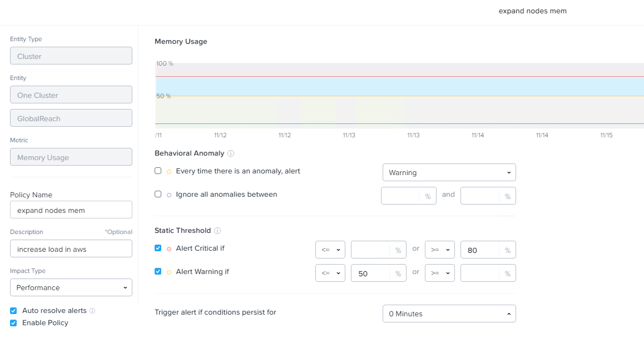The width and height of the screenshot is (644, 348).
Task: Click the empty Warning >= threshold field
Action: (x=488, y=273)
